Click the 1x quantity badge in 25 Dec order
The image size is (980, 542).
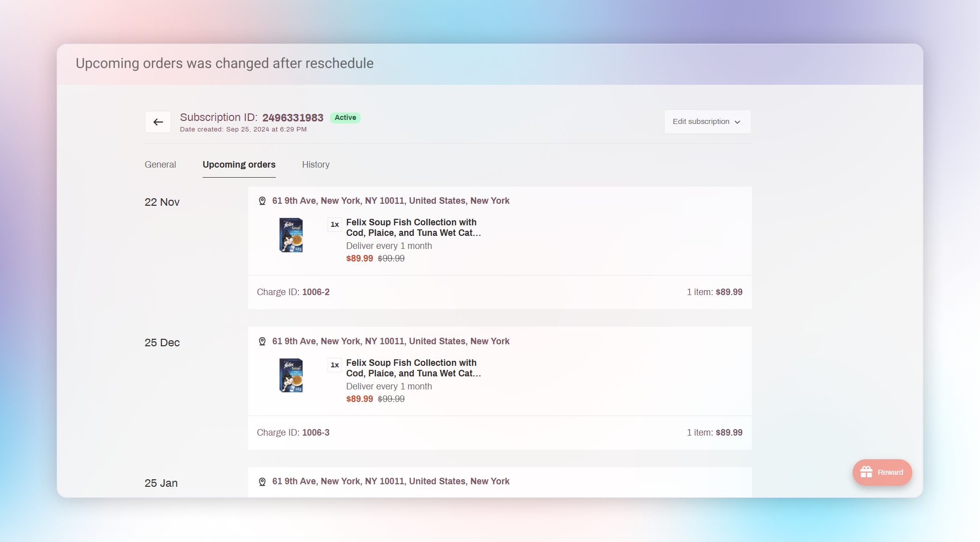(x=335, y=365)
